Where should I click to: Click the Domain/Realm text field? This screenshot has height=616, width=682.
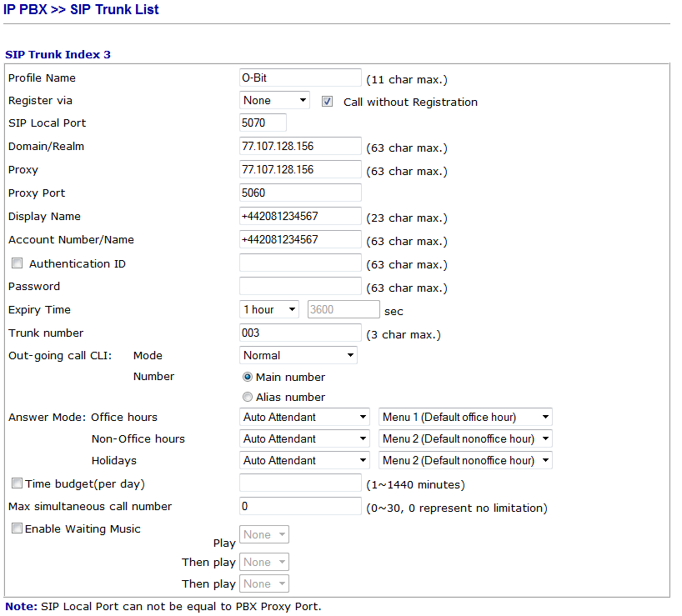point(300,147)
